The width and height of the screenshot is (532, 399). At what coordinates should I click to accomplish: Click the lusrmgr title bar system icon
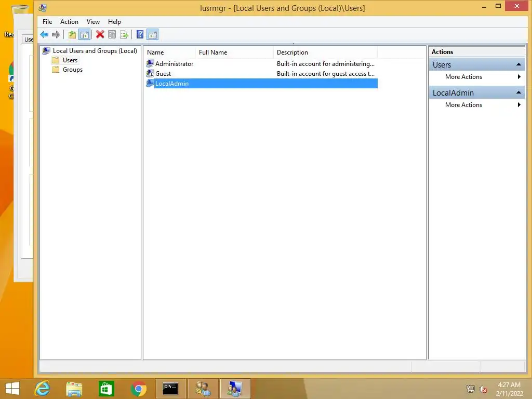tap(43, 8)
